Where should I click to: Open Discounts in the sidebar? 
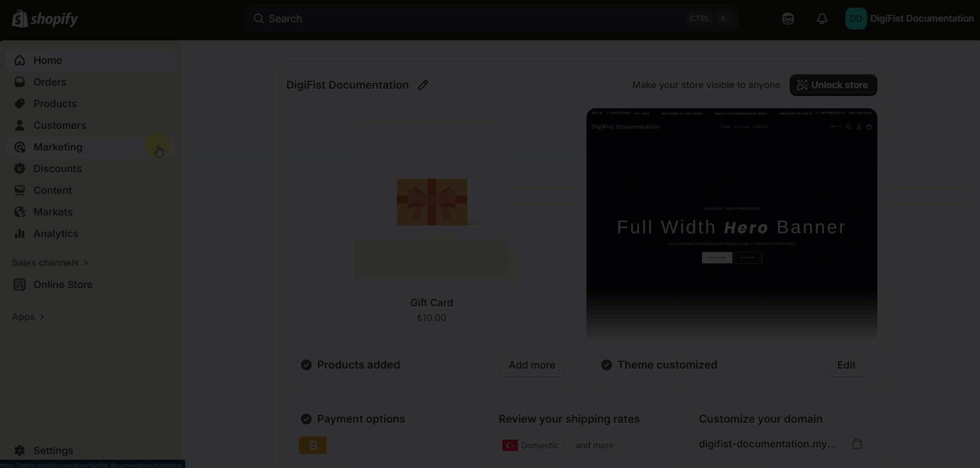pyautogui.click(x=57, y=169)
